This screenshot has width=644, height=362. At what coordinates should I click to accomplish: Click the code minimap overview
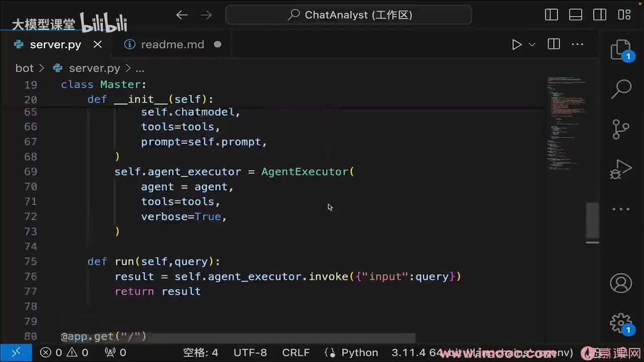pyautogui.click(x=566, y=123)
